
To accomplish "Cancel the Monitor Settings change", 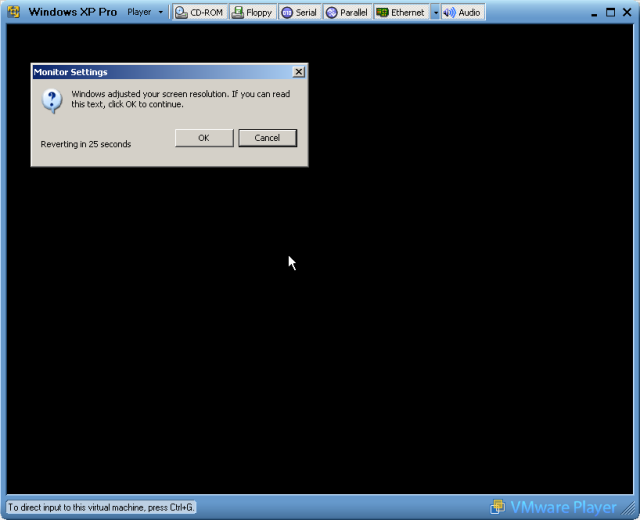I will [267, 138].
